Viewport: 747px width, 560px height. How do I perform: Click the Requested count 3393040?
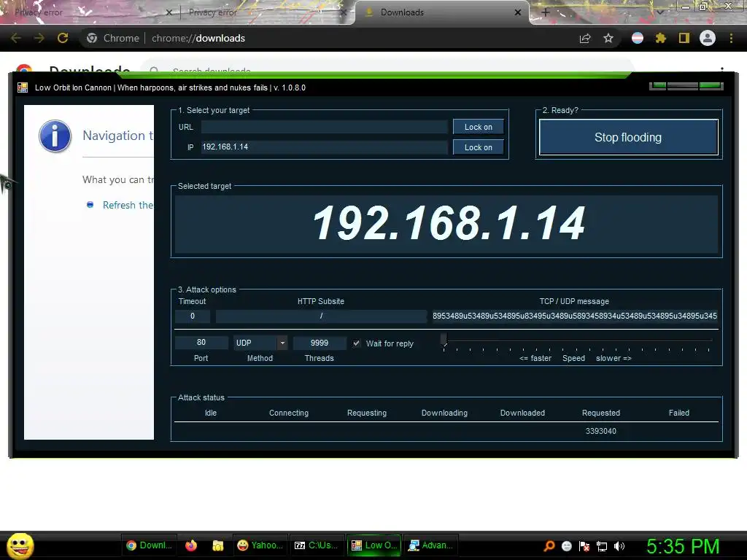[601, 431]
